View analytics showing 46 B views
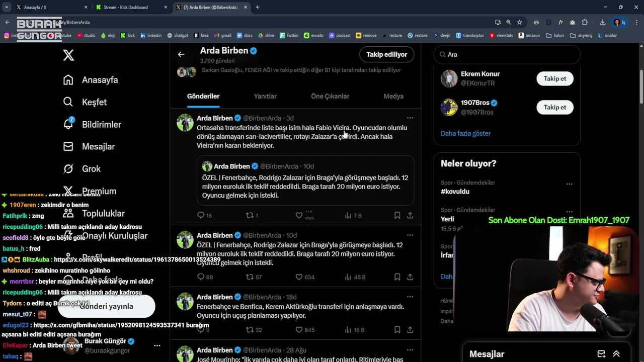Viewport: 644px width, 362px height. pyautogui.click(x=355, y=277)
